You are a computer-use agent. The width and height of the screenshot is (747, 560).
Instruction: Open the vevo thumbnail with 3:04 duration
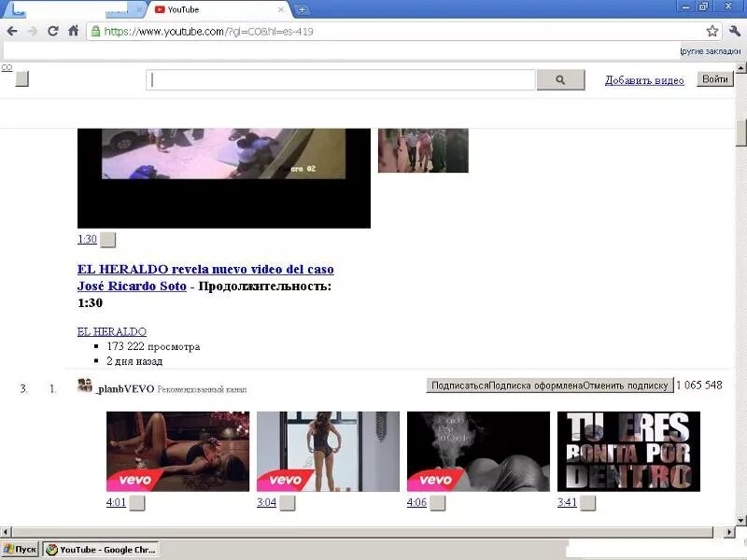point(328,452)
